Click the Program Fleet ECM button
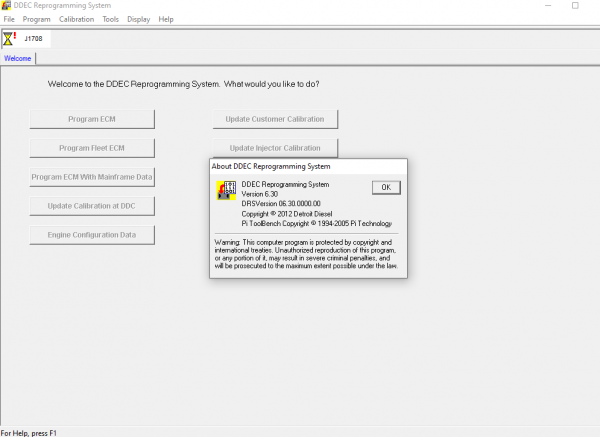 (x=92, y=148)
